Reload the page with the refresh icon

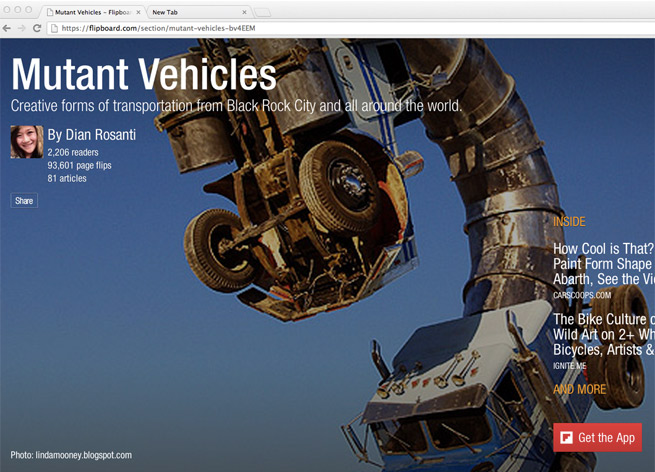[37, 28]
